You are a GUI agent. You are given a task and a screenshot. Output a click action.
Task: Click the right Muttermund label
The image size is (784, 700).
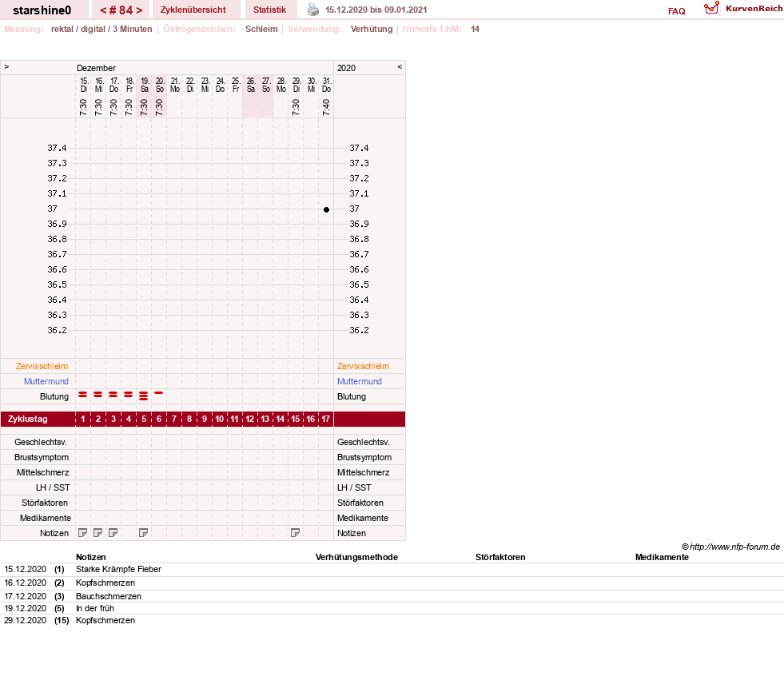360,381
